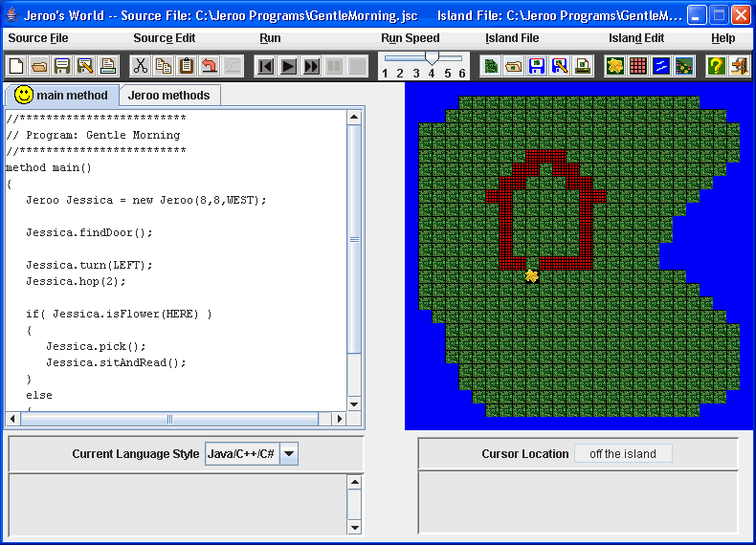The image size is (756, 545).
Task: Click the yellow question mark help icon
Action: (x=716, y=66)
